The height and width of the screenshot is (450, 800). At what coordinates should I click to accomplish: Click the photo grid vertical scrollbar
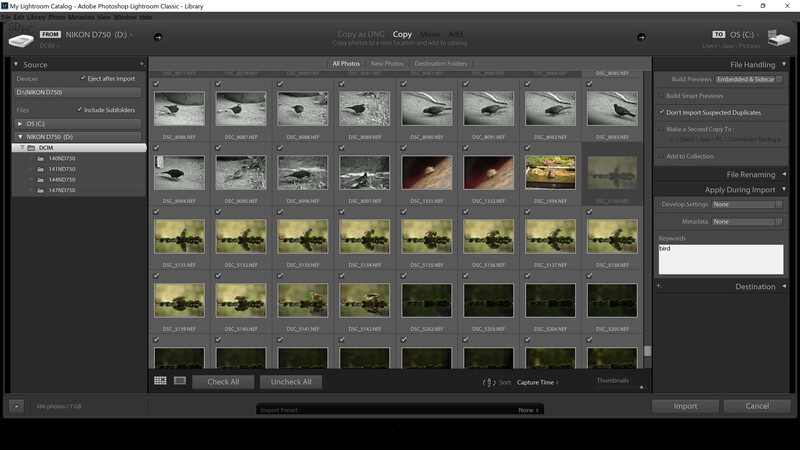647,351
